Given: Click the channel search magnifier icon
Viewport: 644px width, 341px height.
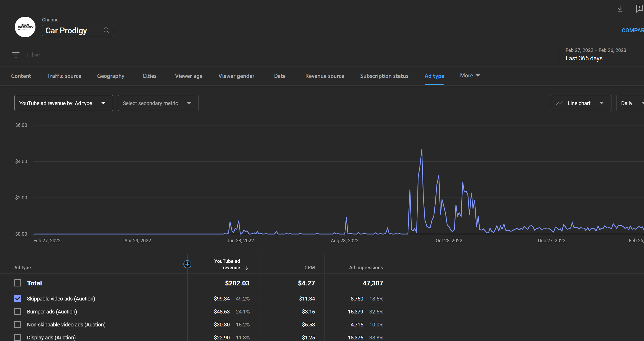Looking at the screenshot, I should pos(106,30).
